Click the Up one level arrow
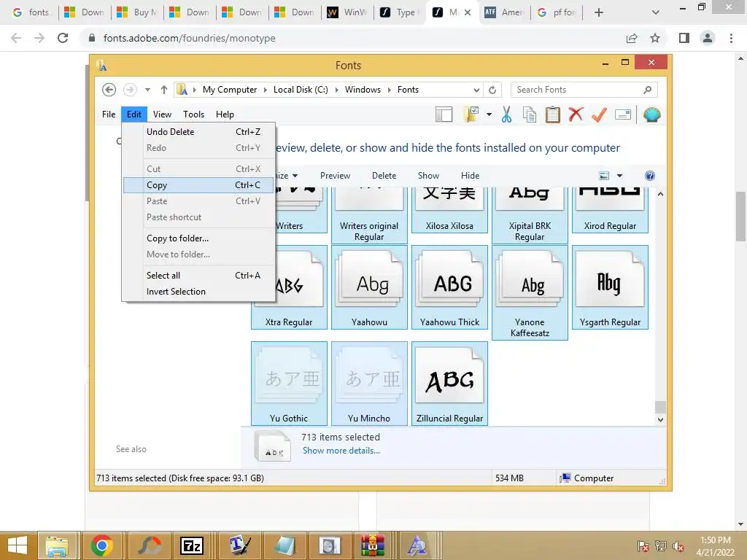The width and height of the screenshot is (747, 560). (x=164, y=90)
